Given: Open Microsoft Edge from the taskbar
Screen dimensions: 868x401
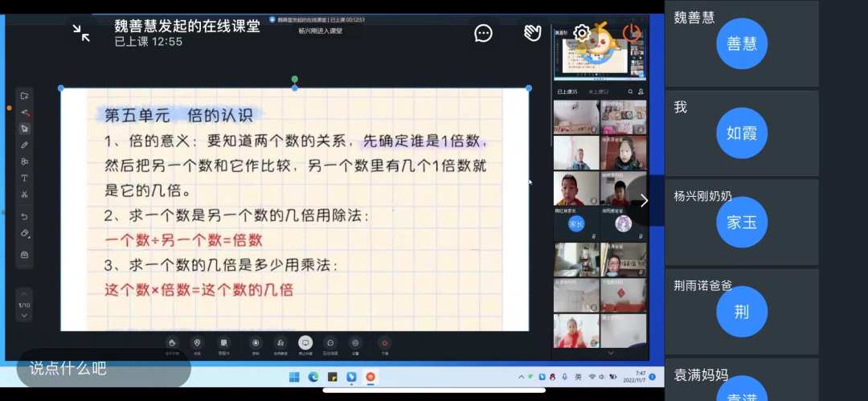Looking at the screenshot, I should point(313,377).
